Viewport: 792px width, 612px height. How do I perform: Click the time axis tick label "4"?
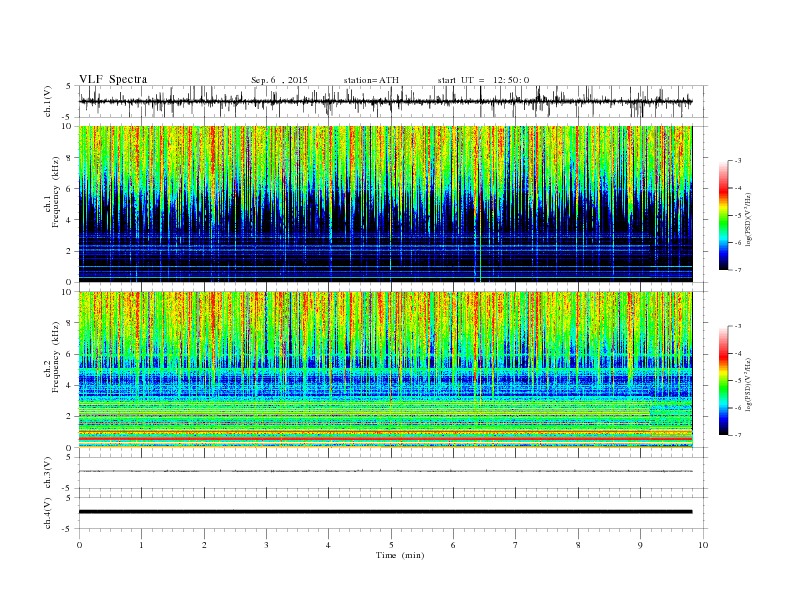click(x=328, y=545)
